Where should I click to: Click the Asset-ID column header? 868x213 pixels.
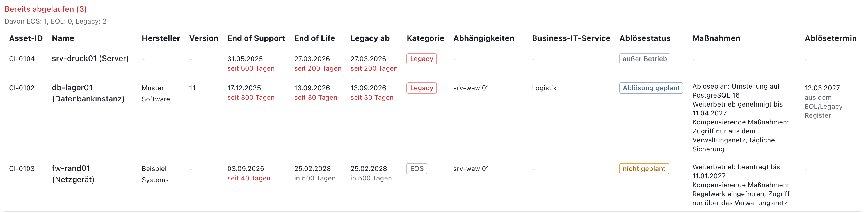click(26, 38)
